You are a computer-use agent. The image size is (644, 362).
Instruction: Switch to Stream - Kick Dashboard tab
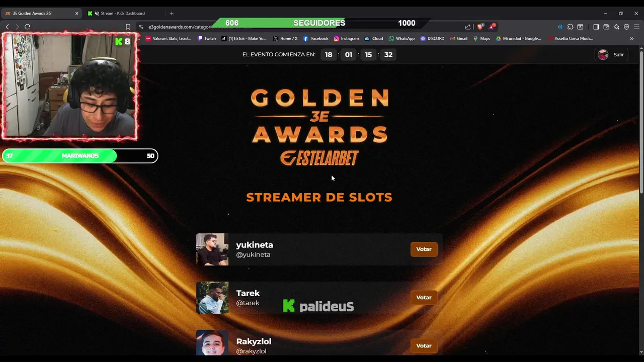click(122, 13)
